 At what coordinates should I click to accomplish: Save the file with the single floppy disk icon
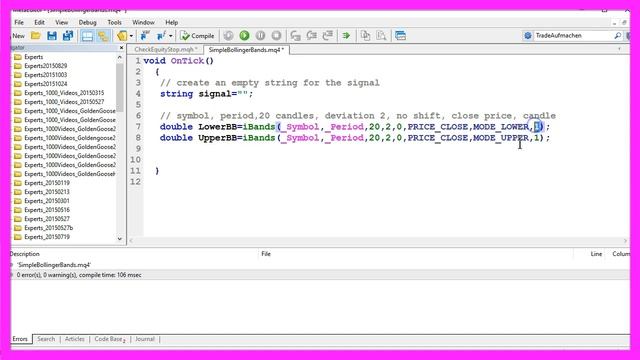pos(52,36)
